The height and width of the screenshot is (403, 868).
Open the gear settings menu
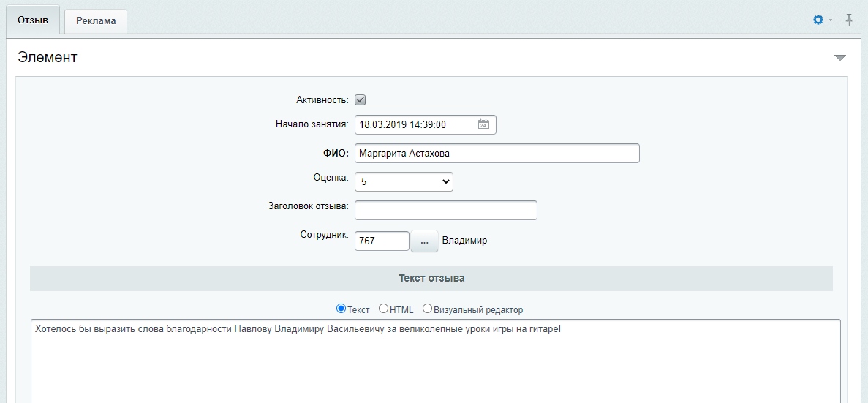click(x=818, y=20)
